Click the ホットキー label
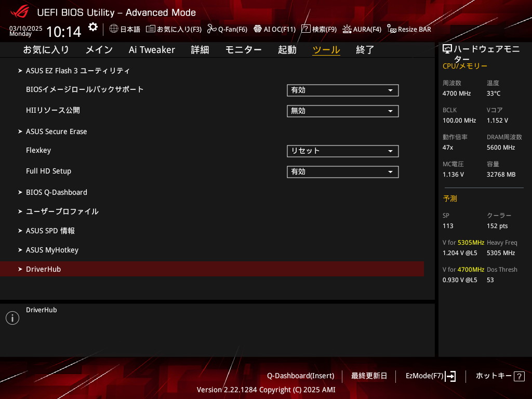The image size is (532, 399). (494, 376)
